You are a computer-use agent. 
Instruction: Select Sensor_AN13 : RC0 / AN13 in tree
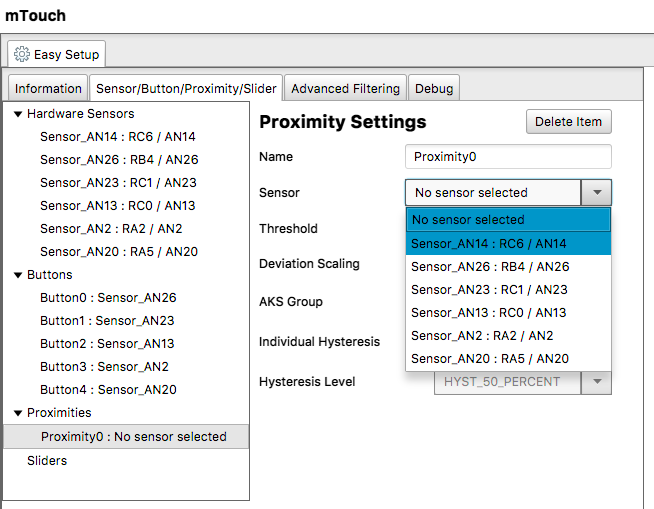pos(118,206)
